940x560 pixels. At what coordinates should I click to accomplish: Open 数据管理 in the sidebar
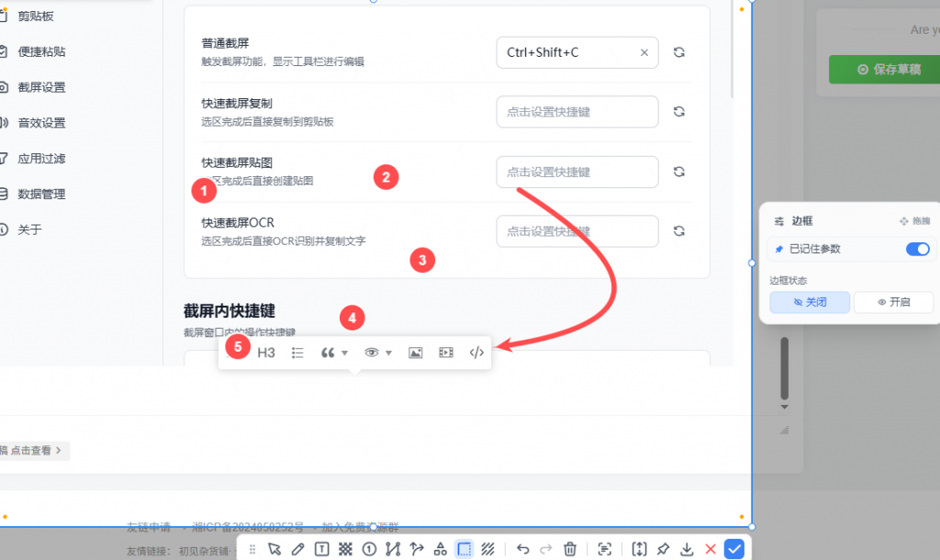pos(41,194)
